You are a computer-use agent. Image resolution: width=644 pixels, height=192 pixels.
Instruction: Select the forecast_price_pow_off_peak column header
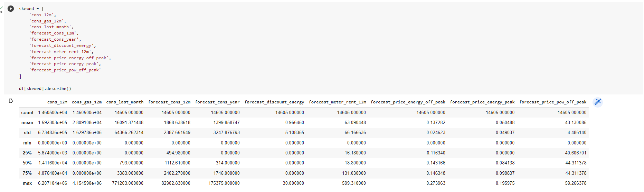click(x=552, y=102)
